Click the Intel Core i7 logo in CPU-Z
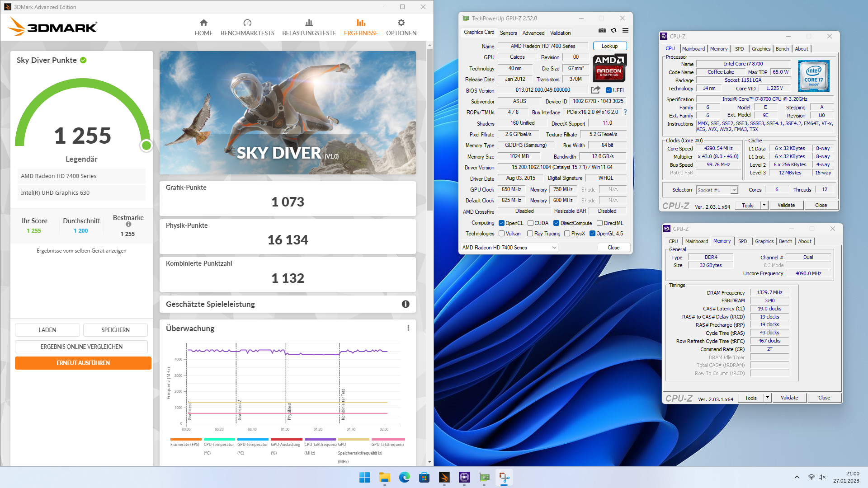The image size is (868, 488). (x=814, y=75)
